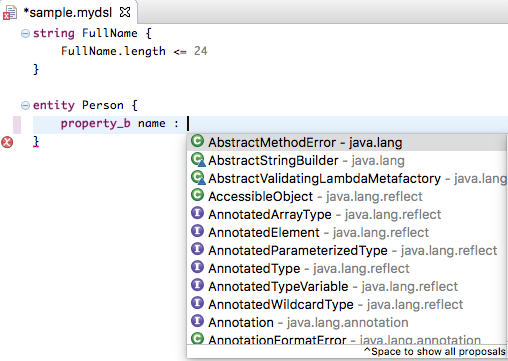Pick AnnotatedElement from proposals
Image resolution: width=508 pixels, height=361 pixels.
347,232
